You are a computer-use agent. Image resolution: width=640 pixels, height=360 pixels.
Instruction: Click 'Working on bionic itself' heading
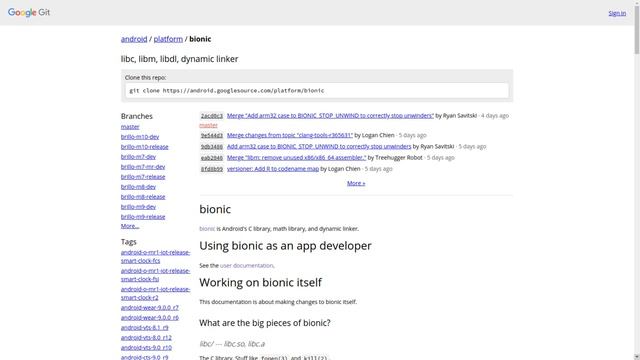(x=260, y=282)
